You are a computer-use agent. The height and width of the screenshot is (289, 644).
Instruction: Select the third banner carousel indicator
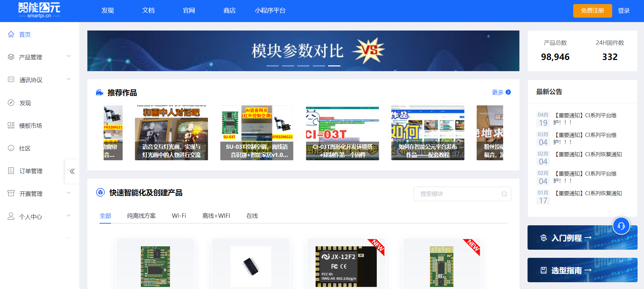[303, 66]
